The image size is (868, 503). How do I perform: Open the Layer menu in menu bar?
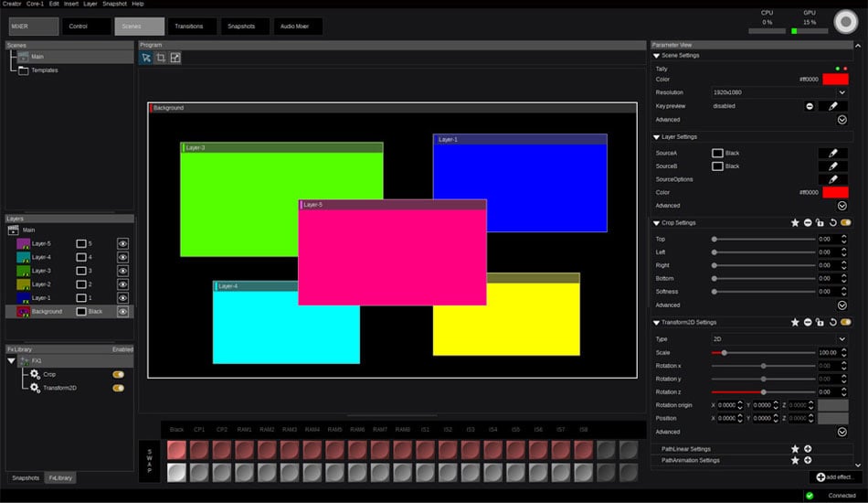pos(90,4)
